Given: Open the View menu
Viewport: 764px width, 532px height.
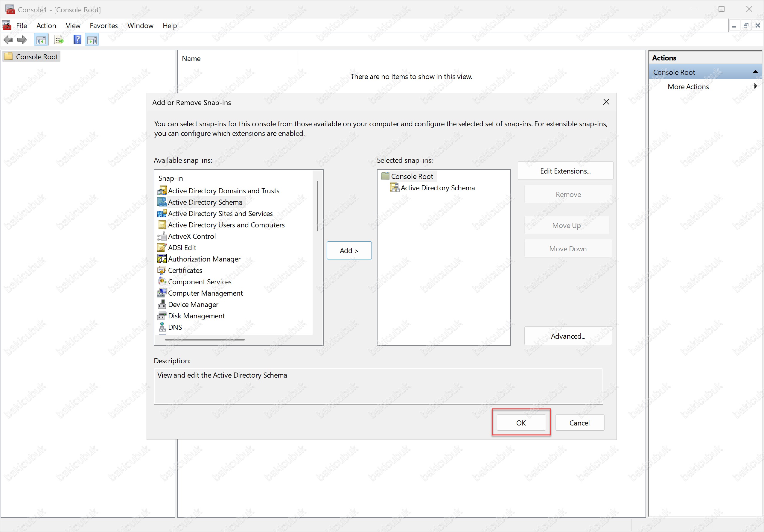Looking at the screenshot, I should coord(73,26).
